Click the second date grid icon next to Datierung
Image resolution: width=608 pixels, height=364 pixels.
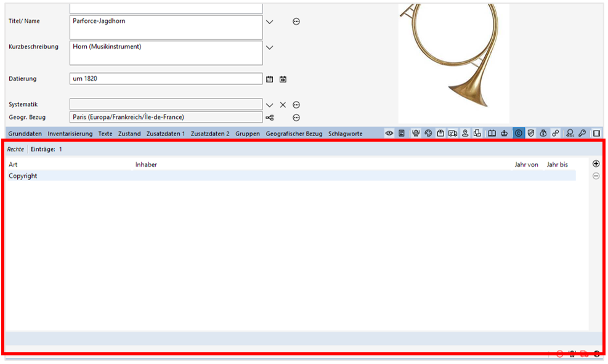pos(284,79)
